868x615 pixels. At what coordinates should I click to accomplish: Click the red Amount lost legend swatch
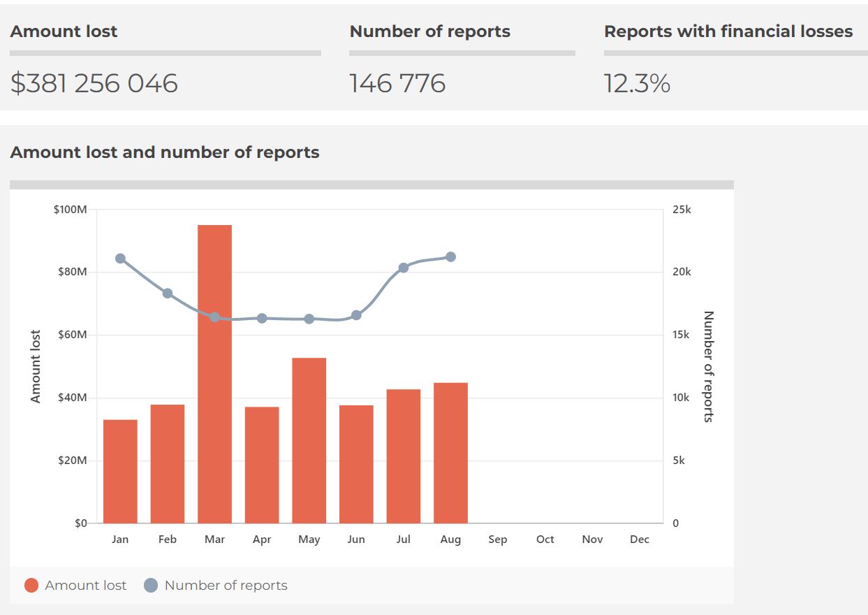31,586
